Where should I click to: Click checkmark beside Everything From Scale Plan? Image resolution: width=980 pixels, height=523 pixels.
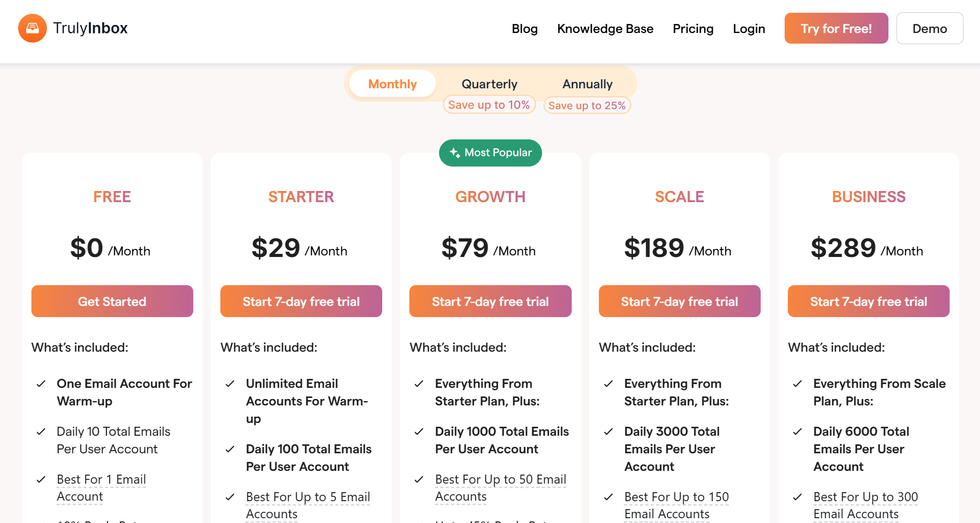click(x=797, y=384)
